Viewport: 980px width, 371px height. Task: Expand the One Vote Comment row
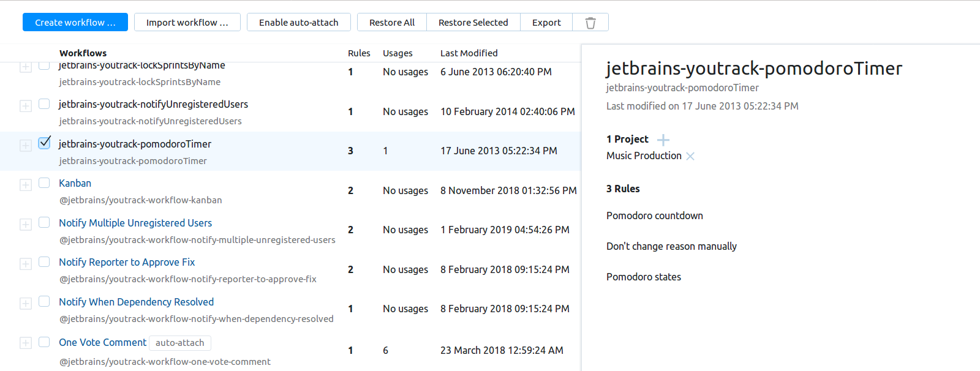(26, 343)
